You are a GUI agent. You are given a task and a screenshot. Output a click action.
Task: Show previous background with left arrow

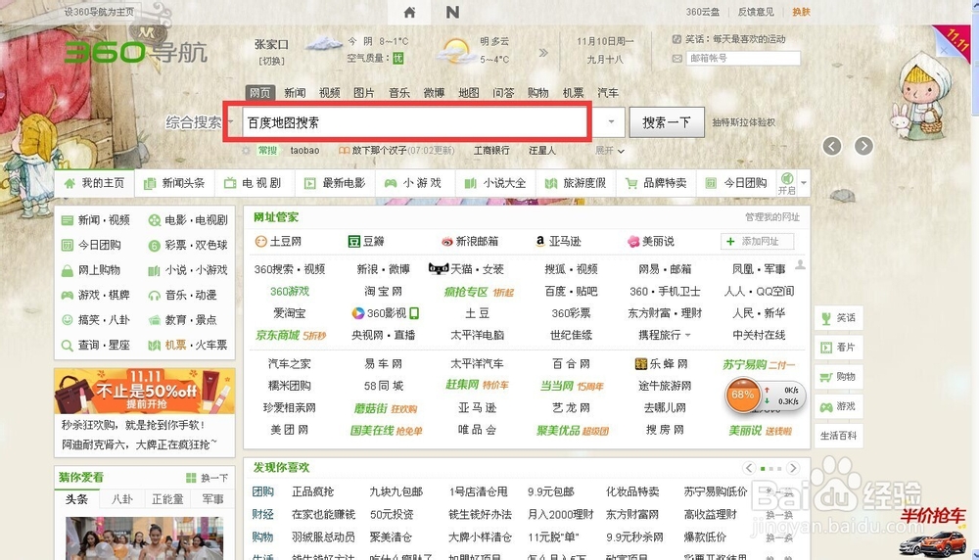[831, 146]
